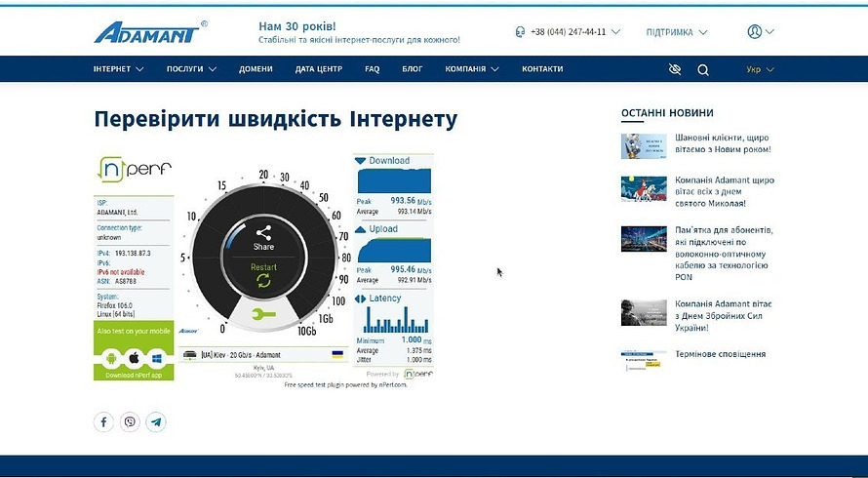Click Upload peak value 995.46 Mb/s
Screen dimensions: 868x478
[x=411, y=270]
